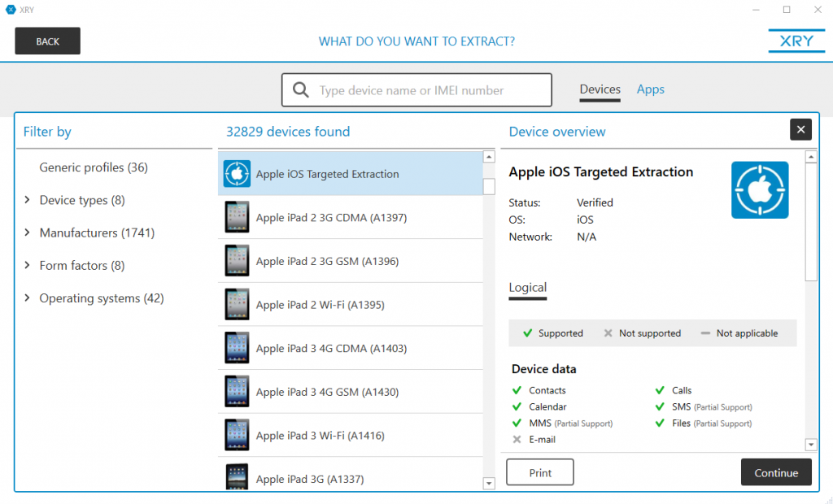Select Apple iPad 3 4G GSM (A1430) text

pyautogui.click(x=327, y=392)
